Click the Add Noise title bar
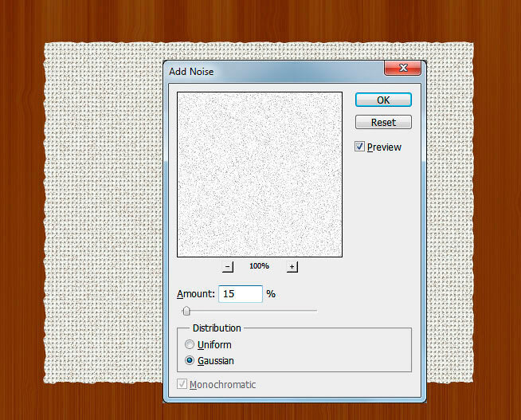The image size is (521, 420). click(x=276, y=72)
